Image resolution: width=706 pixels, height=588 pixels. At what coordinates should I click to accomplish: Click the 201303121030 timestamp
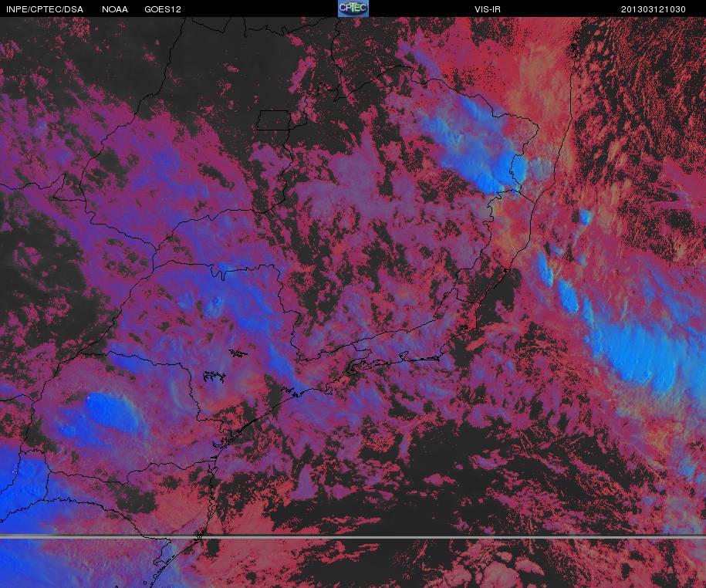[x=654, y=9]
